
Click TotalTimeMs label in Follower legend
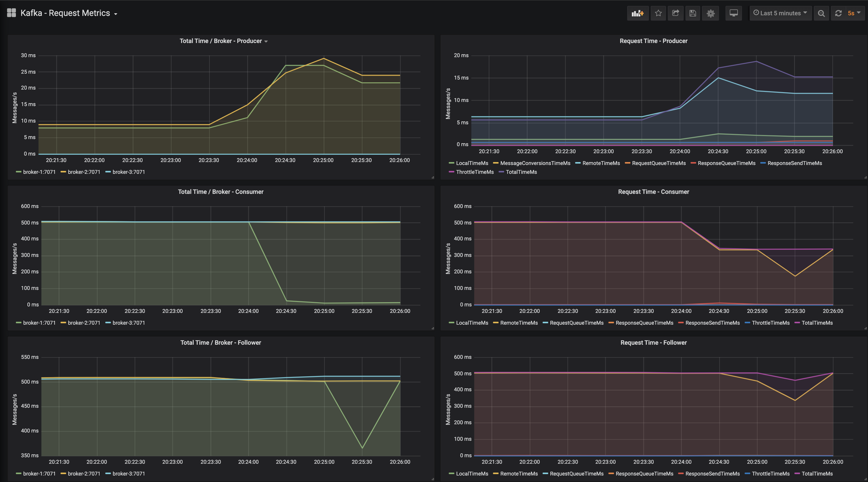[x=817, y=473]
